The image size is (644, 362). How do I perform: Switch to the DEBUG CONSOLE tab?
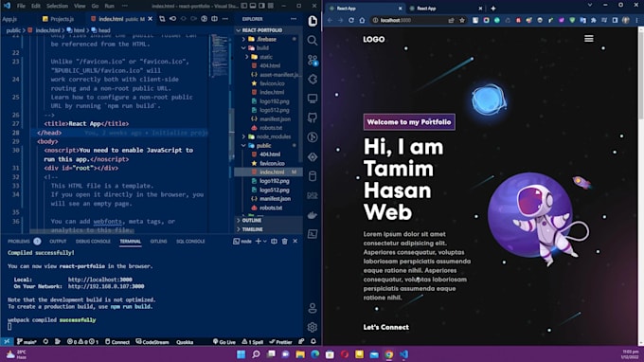(x=93, y=242)
